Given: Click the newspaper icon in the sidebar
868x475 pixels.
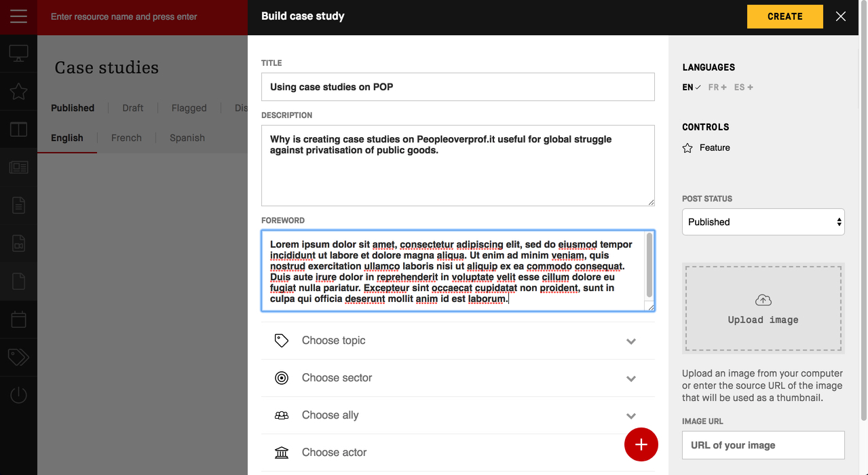Looking at the screenshot, I should 18,167.
